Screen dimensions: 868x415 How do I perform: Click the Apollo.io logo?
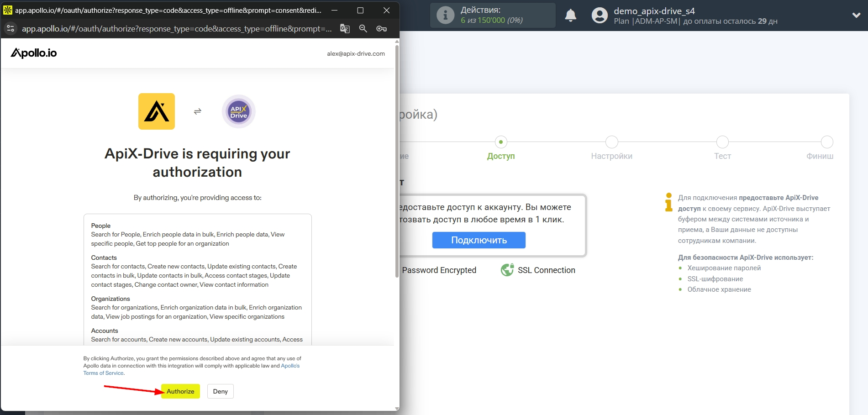click(34, 53)
